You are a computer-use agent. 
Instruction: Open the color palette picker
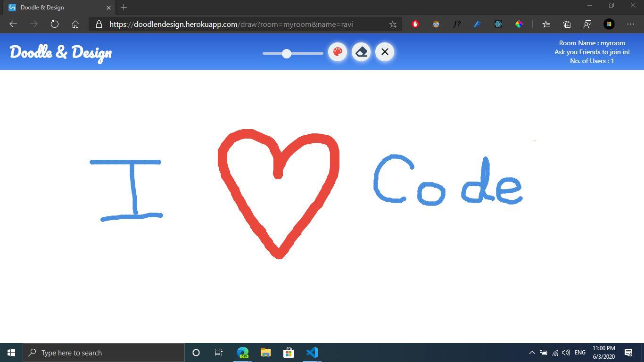click(x=338, y=52)
